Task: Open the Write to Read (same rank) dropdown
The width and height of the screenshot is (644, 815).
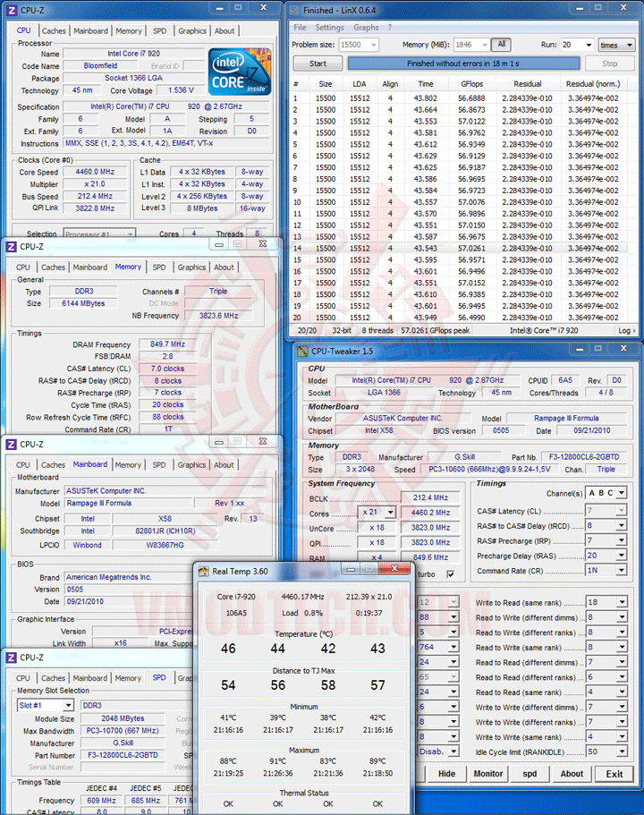Action: pos(622,602)
